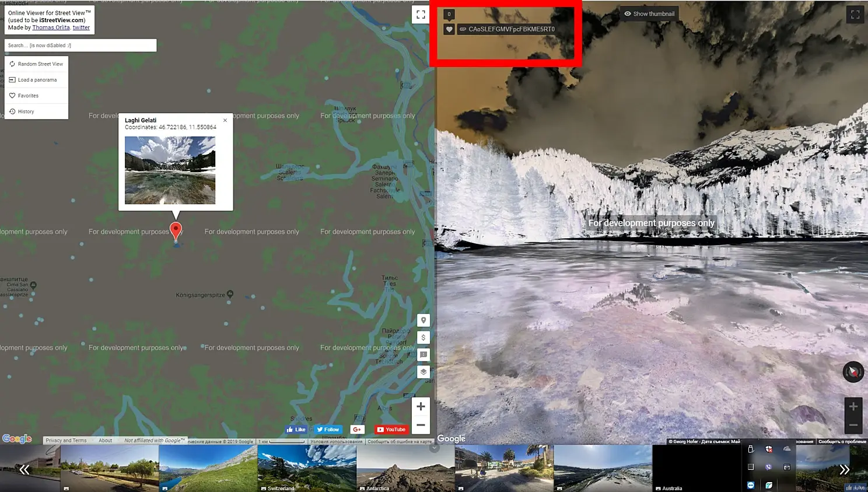Toggle fullscreen for the map panel
Image resolution: width=868 pixels, height=492 pixels.
421,15
